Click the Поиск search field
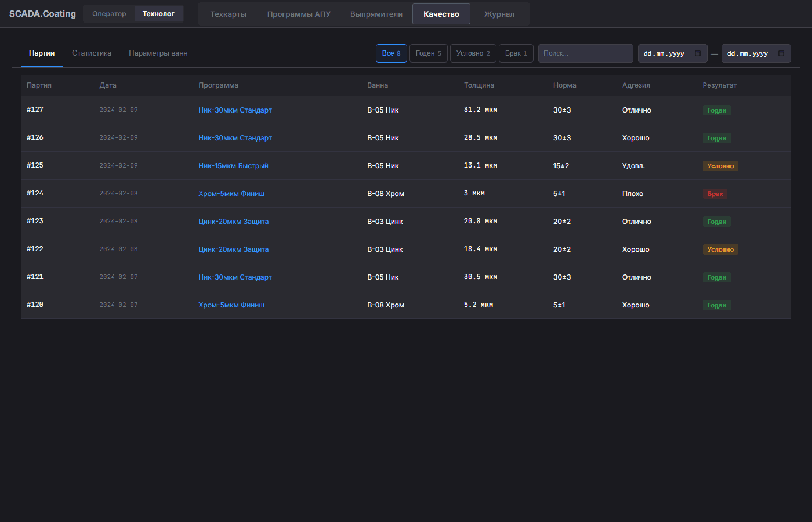This screenshot has height=522, width=812. click(585, 53)
